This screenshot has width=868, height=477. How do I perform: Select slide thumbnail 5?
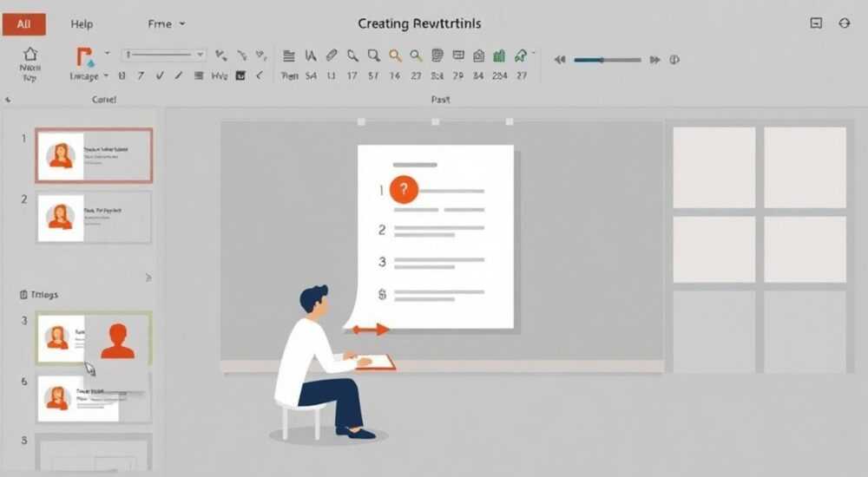tap(94, 453)
